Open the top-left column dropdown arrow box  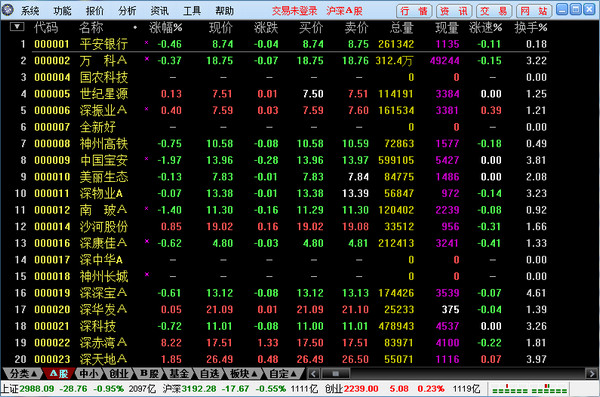point(17,27)
